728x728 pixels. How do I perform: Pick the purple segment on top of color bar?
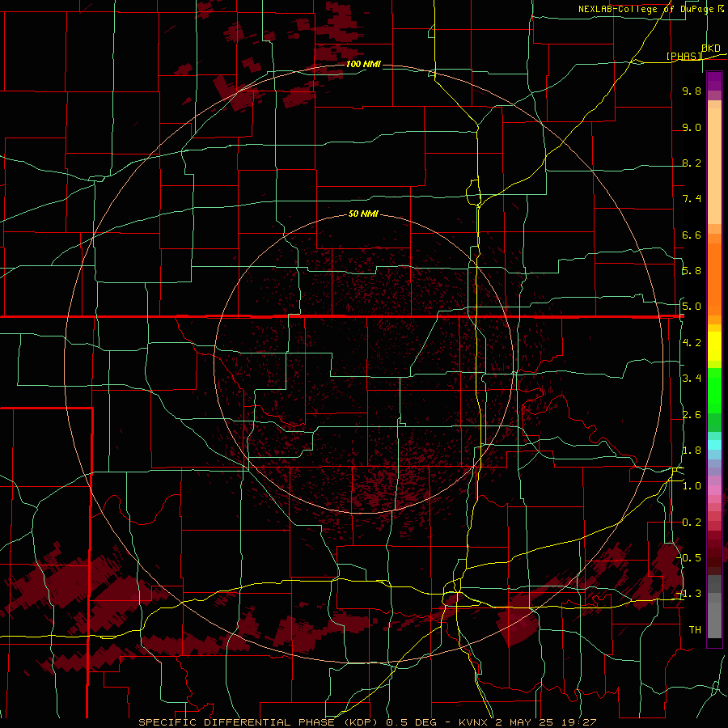pyautogui.click(x=714, y=81)
